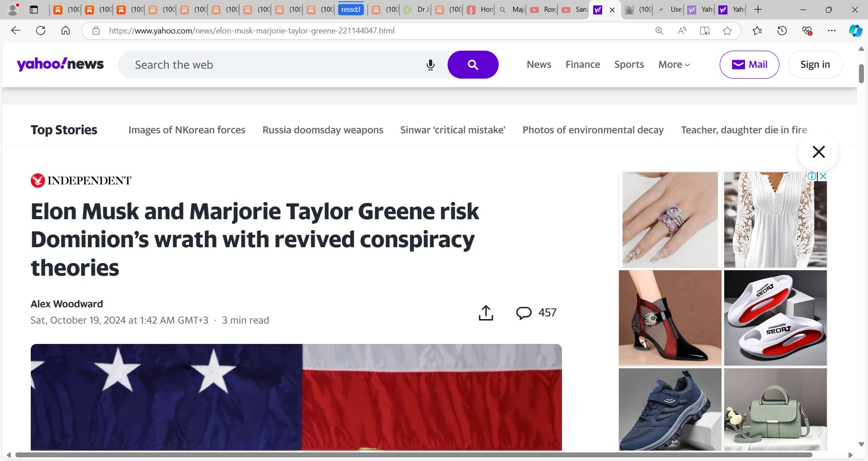868x461 pixels.
Task: Open Yahoo Mail
Action: pos(749,65)
